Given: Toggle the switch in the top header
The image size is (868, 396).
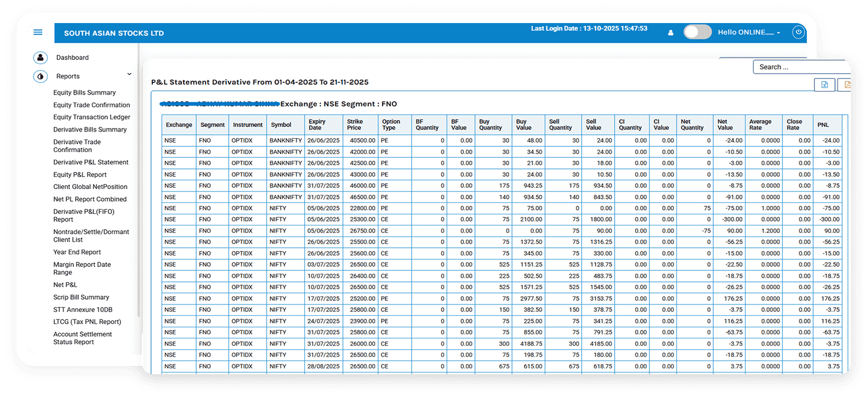Looking at the screenshot, I should [x=697, y=32].
